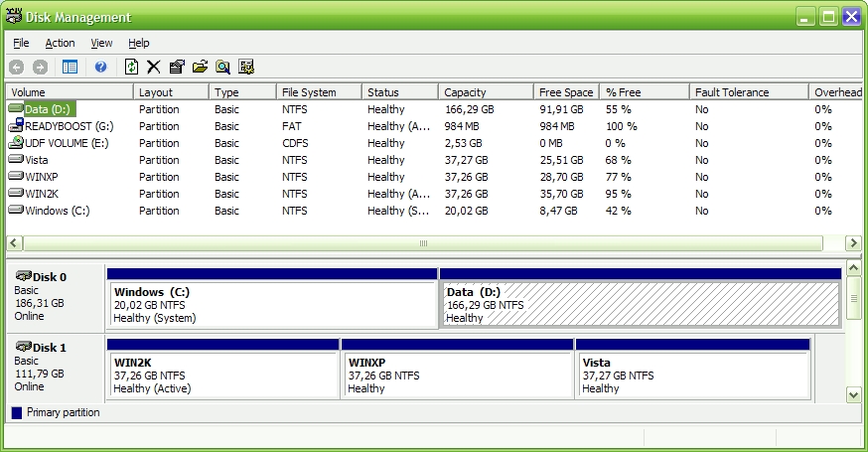Select the Vista partition block on Disk 1
The height and width of the screenshot is (452, 868).
tap(693, 369)
